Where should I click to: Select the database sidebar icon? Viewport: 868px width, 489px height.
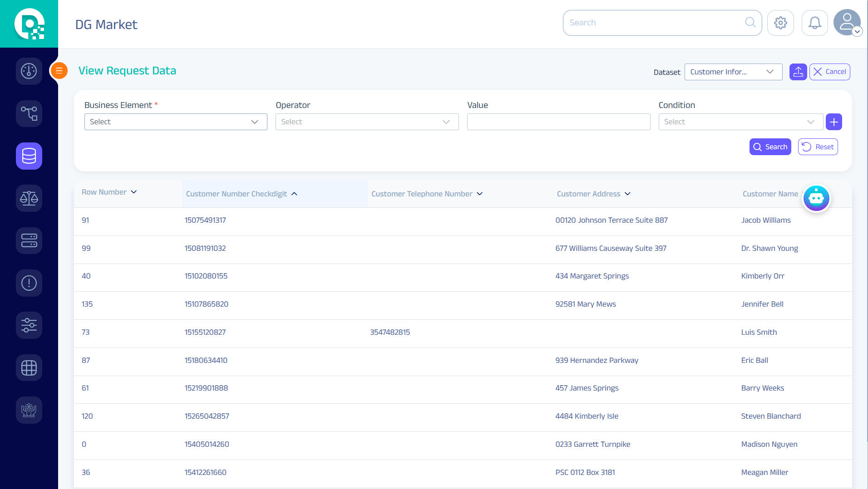tap(29, 156)
